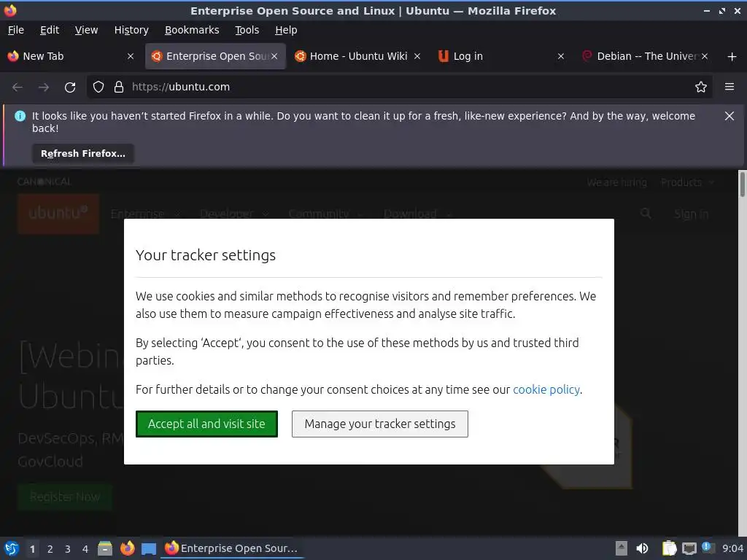Switch to the Debian tab
This screenshot has width=747, height=560.
644,56
